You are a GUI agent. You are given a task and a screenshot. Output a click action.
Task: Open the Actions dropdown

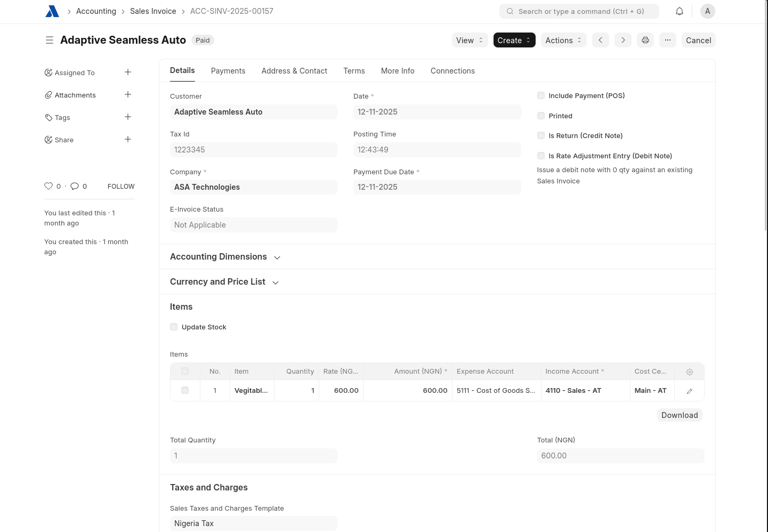click(563, 40)
